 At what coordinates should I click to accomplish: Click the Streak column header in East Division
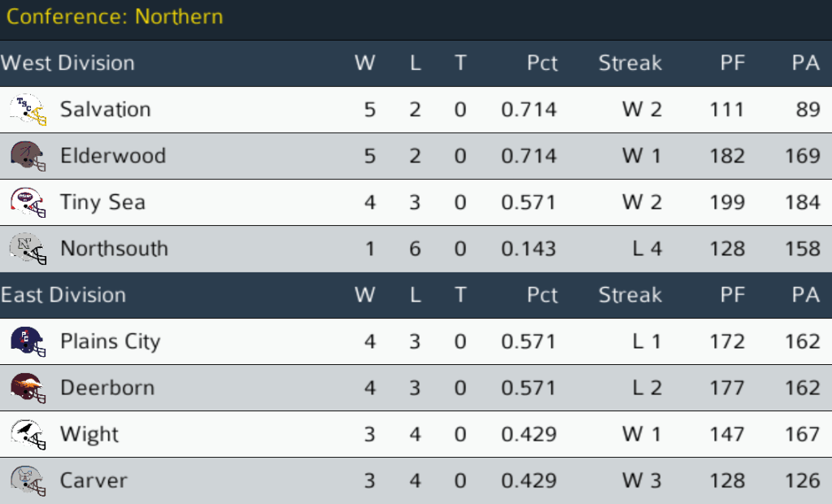[x=630, y=295]
